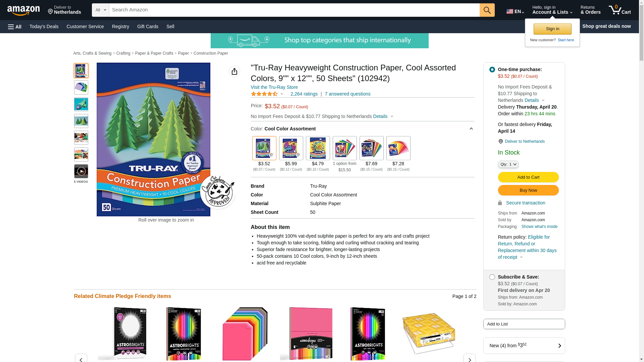Click the Deliver to Netherlands location icon

(x=500, y=141)
